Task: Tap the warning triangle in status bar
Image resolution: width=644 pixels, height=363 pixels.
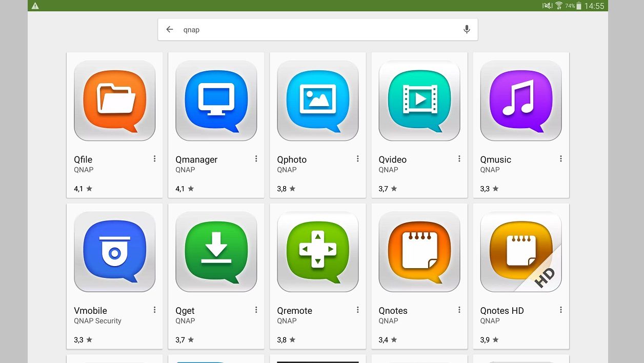Action: (35, 6)
